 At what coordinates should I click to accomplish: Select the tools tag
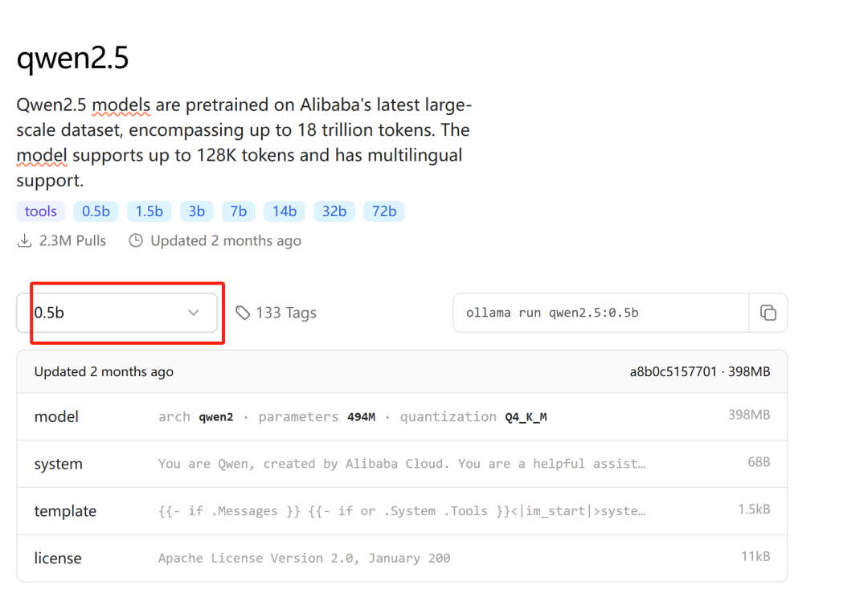(40, 211)
